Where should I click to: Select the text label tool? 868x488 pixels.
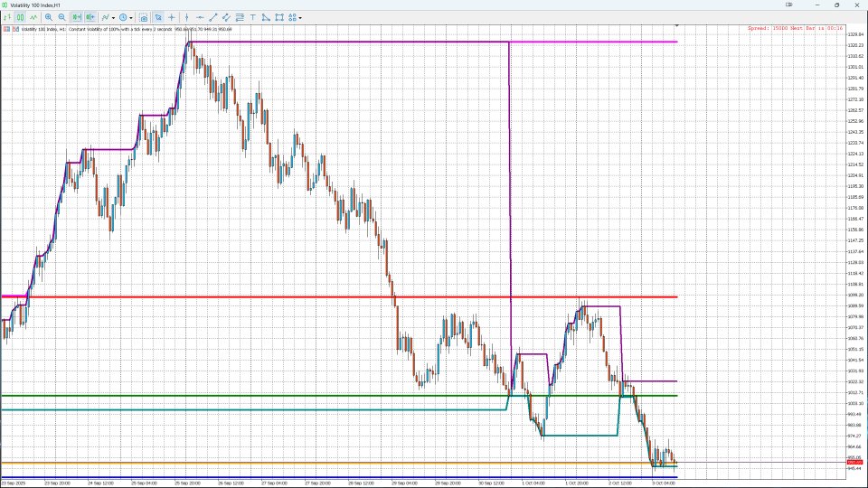coord(253,17)
